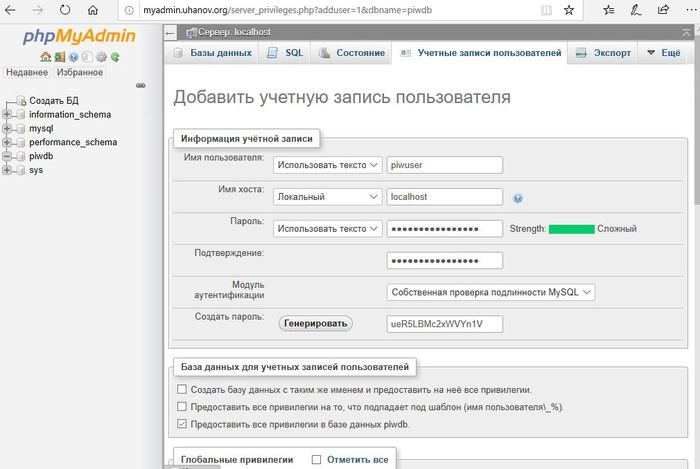Uncheck grant all privileges on piwdb
The height and width of the screenshot is (469, 700).
point(181,425)
